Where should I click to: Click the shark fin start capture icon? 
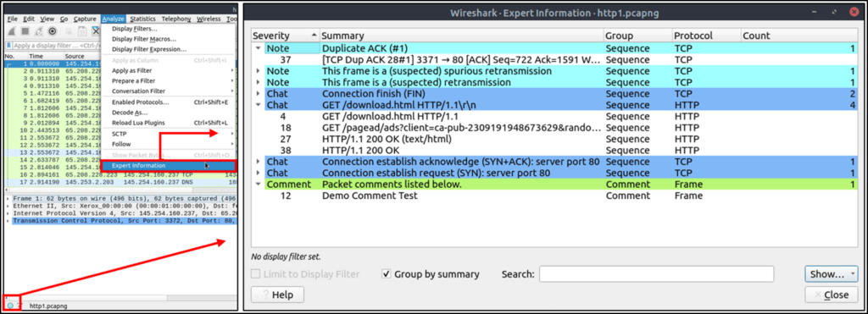[x=12, y=31]
